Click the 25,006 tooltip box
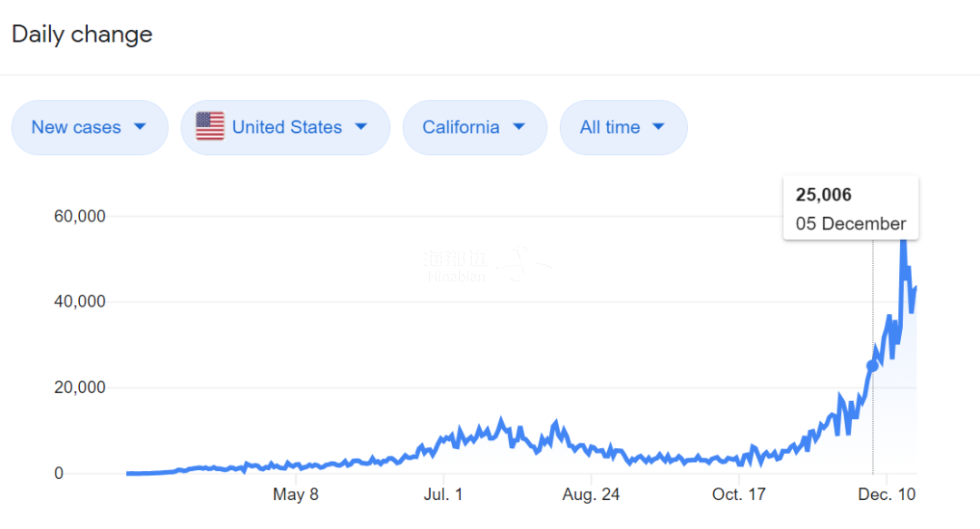The height and width of the screenshot is (529, 980). (850, 208)
